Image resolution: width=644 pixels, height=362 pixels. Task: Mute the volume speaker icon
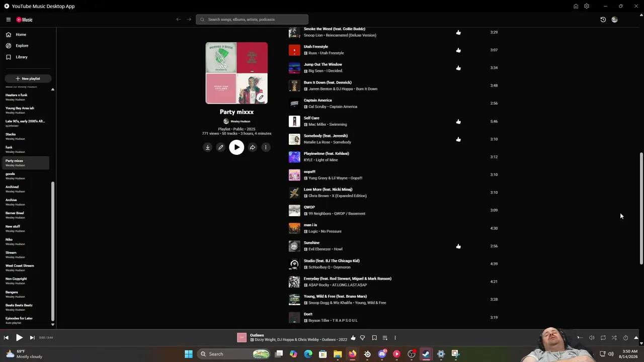pos(592,338)
